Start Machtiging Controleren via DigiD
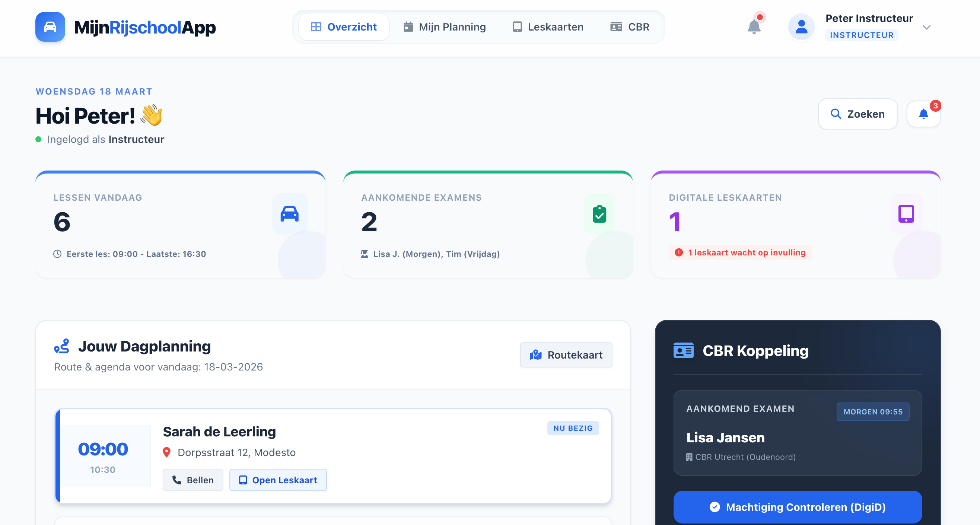The height and width of the screenshot is (525, 980). pyautogui.click(x=798, y=507)
